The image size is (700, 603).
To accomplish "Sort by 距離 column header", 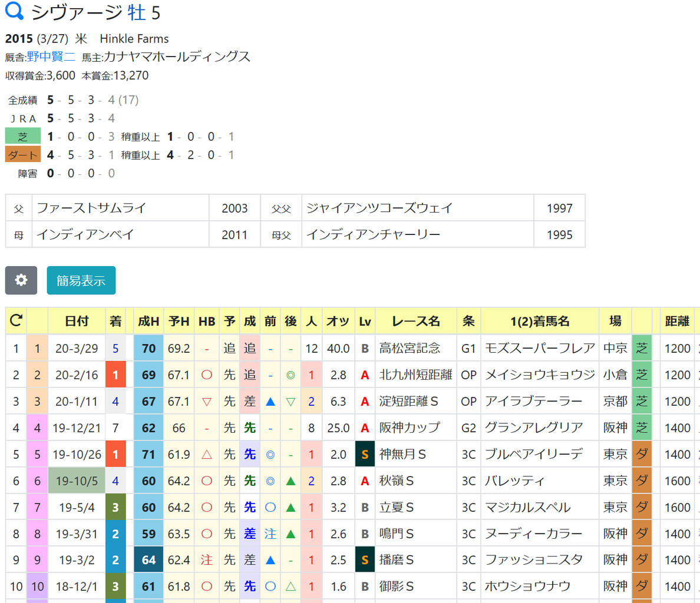I will click(677, 321).
